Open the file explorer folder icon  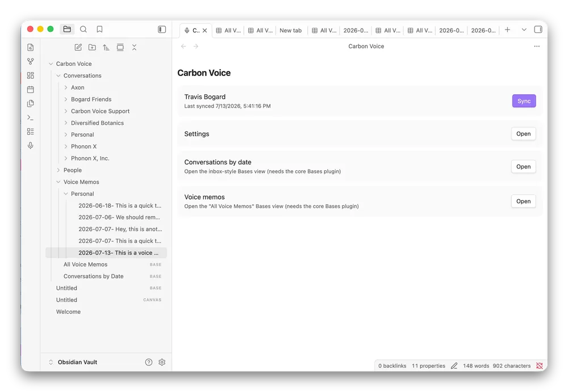coord(67,29)
